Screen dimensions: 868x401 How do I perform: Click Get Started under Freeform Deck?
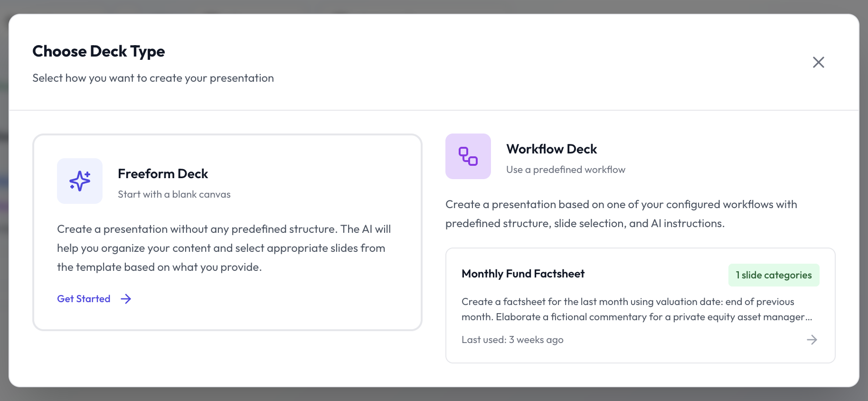(83, 299)
